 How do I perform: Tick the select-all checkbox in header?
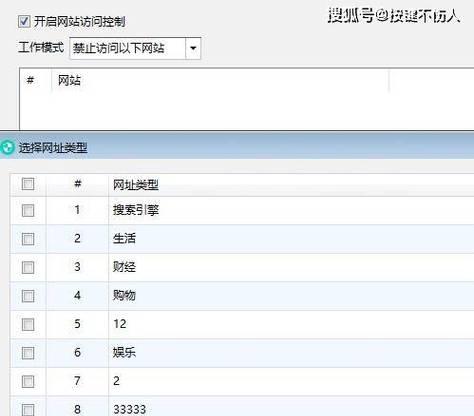(x=28, y=184)
